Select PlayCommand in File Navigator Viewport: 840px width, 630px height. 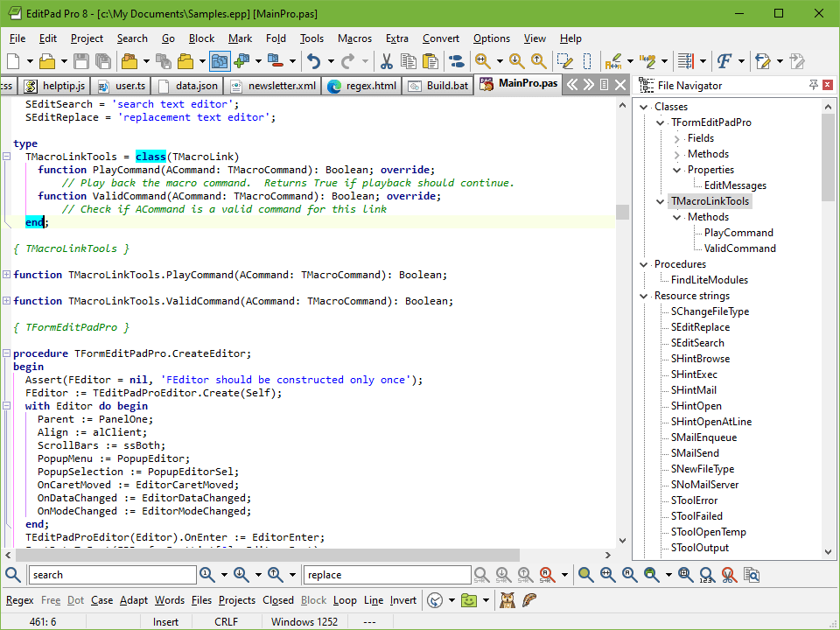[738, 233]
